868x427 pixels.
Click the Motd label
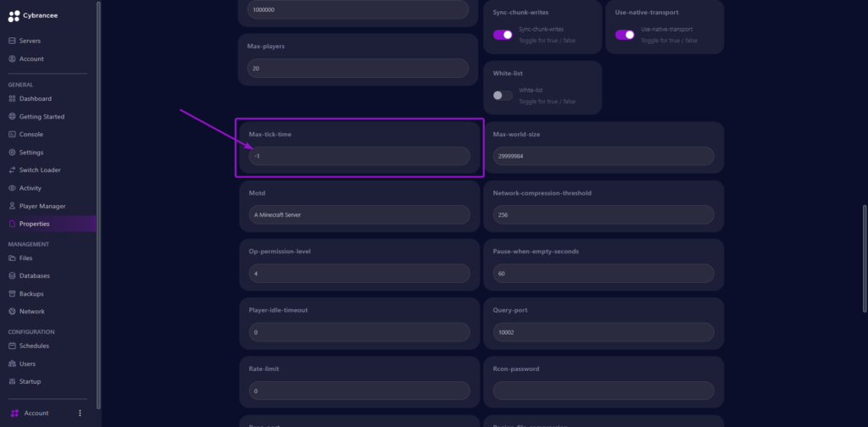pyautogui.click(x=258, y=193)
